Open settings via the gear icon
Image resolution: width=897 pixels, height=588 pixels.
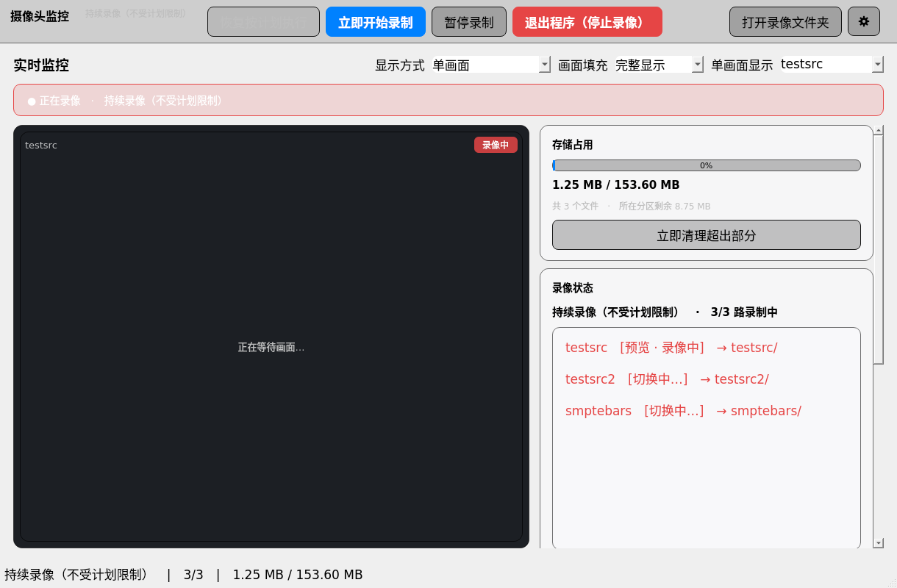864,22
